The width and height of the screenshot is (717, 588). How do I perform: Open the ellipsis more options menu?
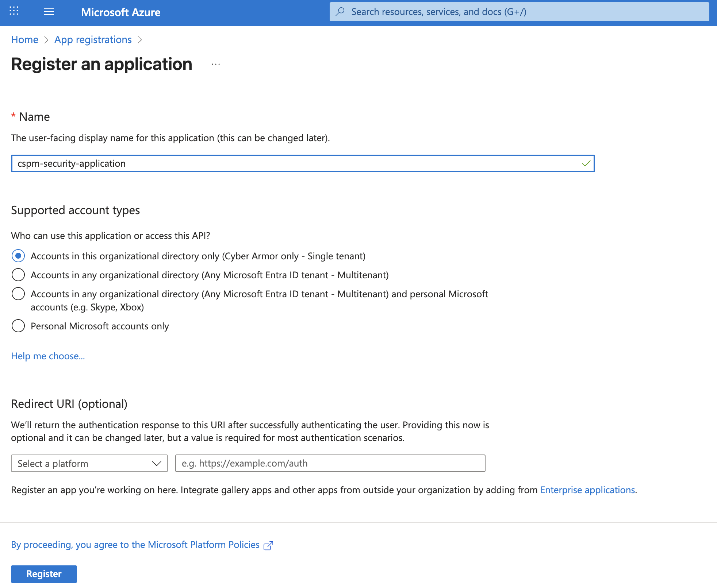(x=216, y=65)
